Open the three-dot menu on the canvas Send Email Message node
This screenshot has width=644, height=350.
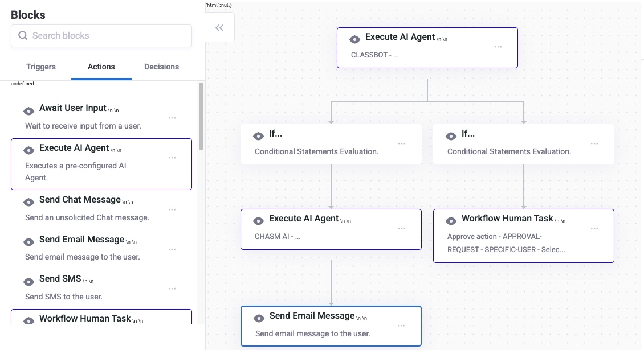(401, 326)
